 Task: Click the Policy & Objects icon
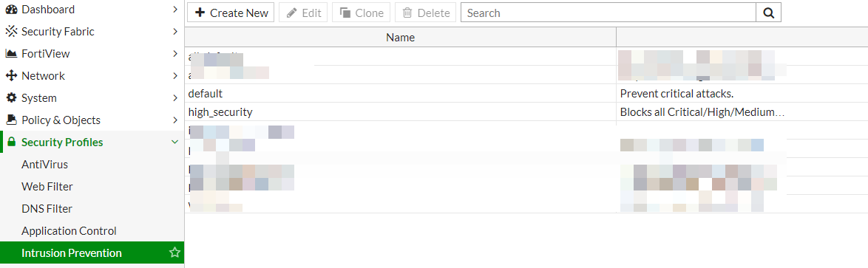(11, 120)
